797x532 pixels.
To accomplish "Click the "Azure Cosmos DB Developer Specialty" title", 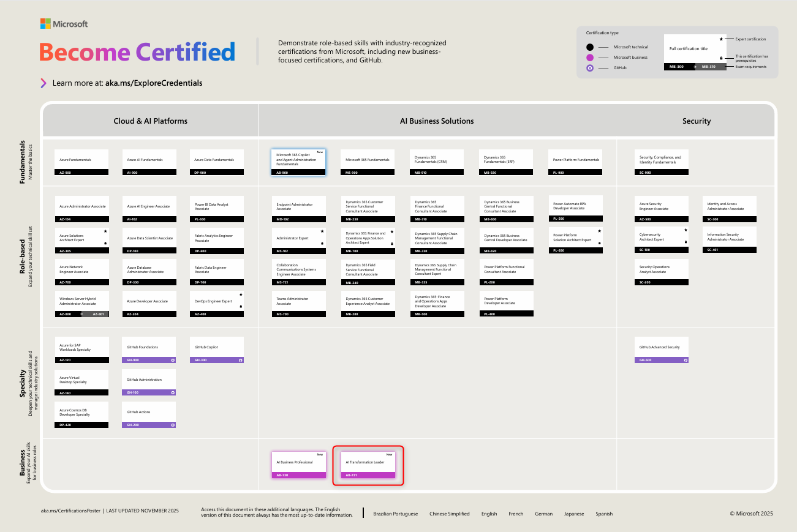I will click(x=75, y=412).
